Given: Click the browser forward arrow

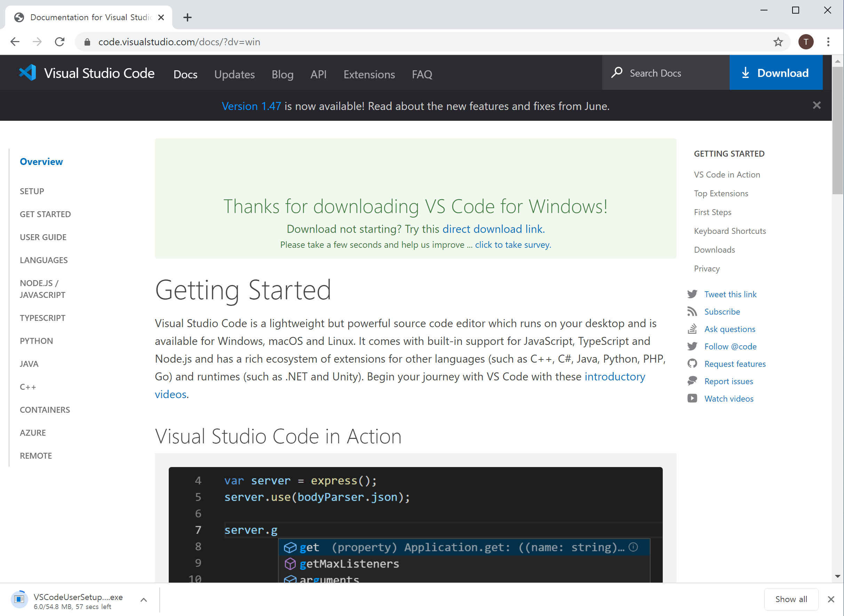Looking at the screenshot, I should tap(37, 42).
